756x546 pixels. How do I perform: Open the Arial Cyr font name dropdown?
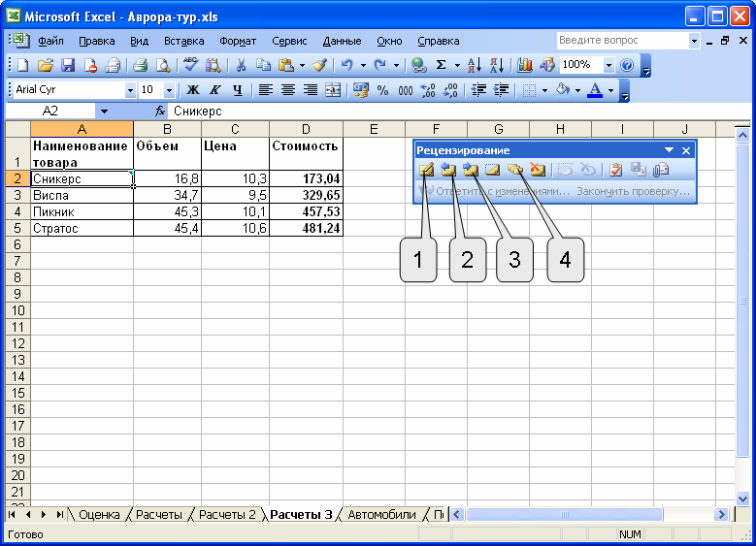[130, 90]
